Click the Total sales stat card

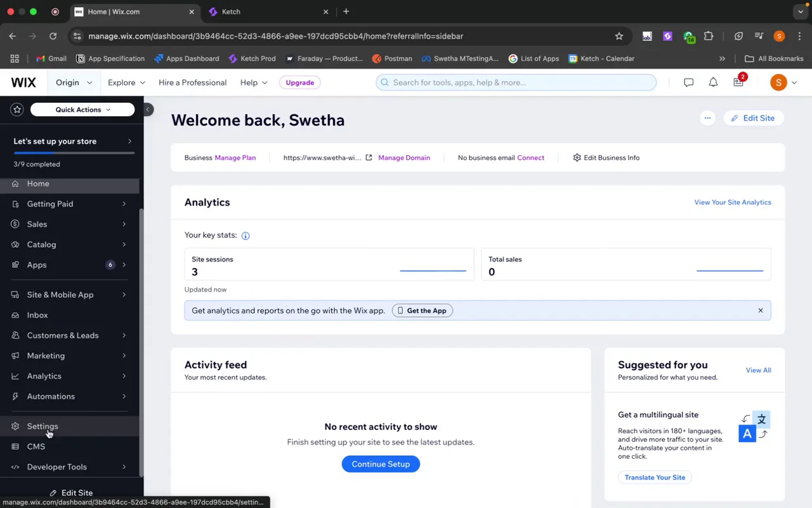pos(626,264)
